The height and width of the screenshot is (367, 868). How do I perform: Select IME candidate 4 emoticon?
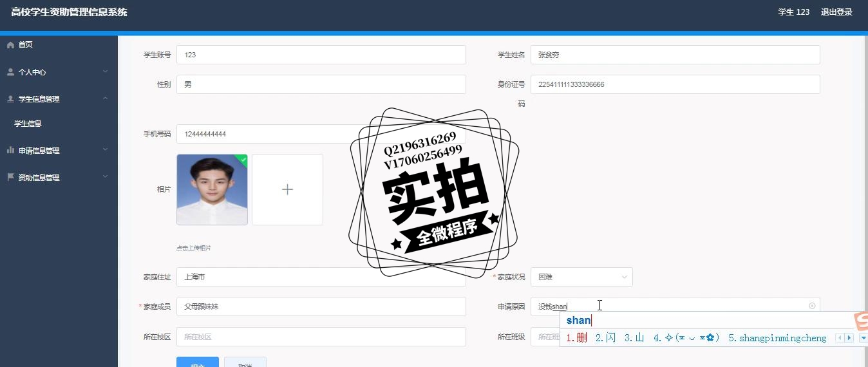pyautogui.click(x=686, y=337)
